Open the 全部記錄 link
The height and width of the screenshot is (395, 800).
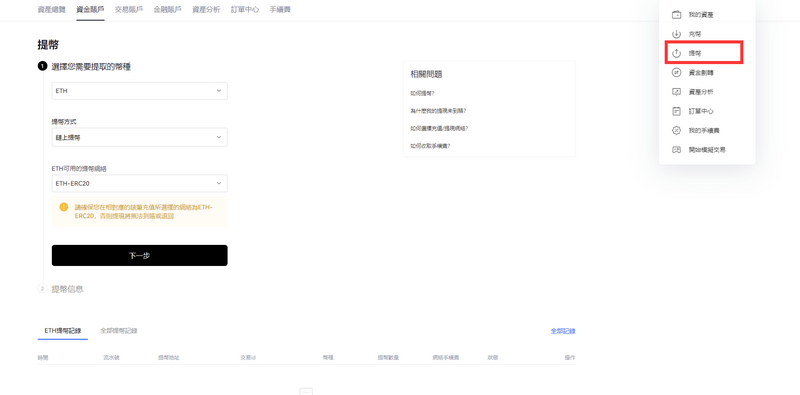pos(563,331)
